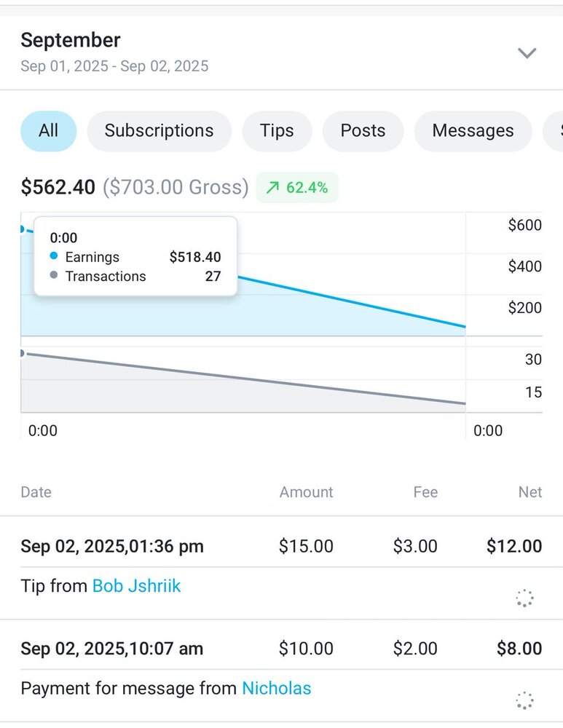The width and height of the screenshot is (563, 728).
Task: Filter earnings by Posts
Action: pos(363,131)
